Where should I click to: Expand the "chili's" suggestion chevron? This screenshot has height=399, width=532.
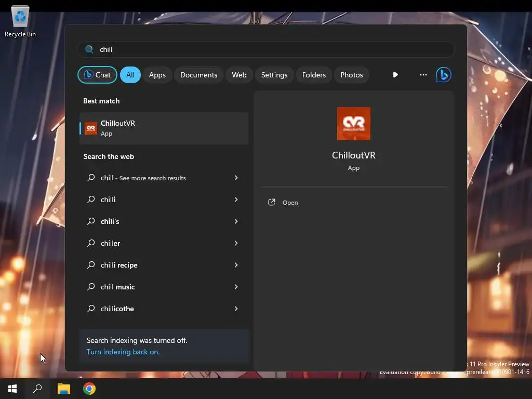tap(236, 221)
